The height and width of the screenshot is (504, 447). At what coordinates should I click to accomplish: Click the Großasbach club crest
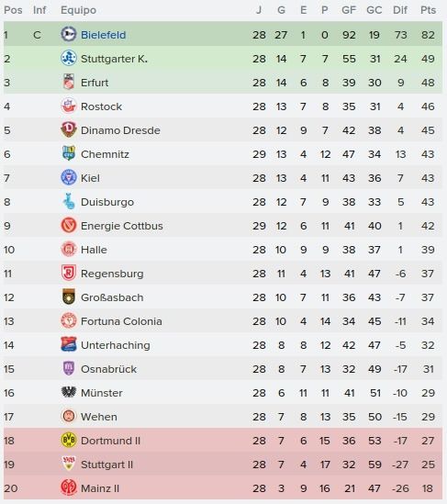[x=69, y=297]
